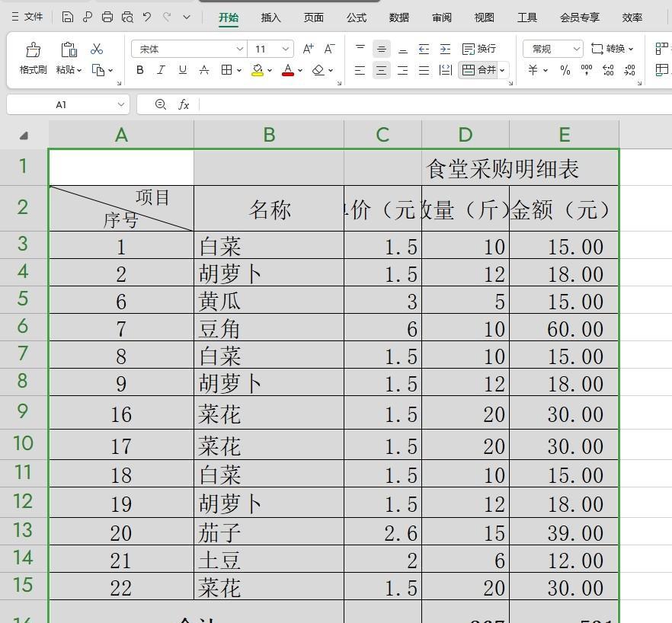Click the Undo arrow icon
The width and height of the screenshot is (672, 623).
pos(147,18)
